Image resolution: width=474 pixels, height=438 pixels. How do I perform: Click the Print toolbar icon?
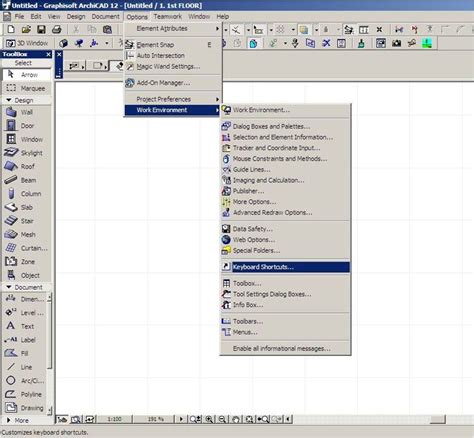tap(57, 29)
